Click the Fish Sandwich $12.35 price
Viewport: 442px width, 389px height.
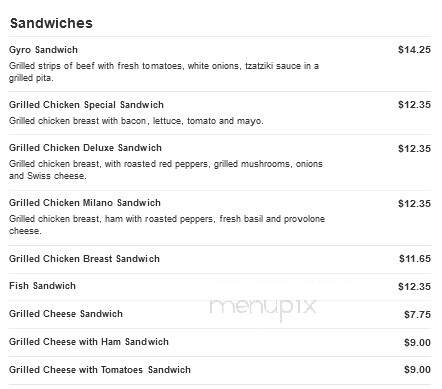tap(414, 286)
